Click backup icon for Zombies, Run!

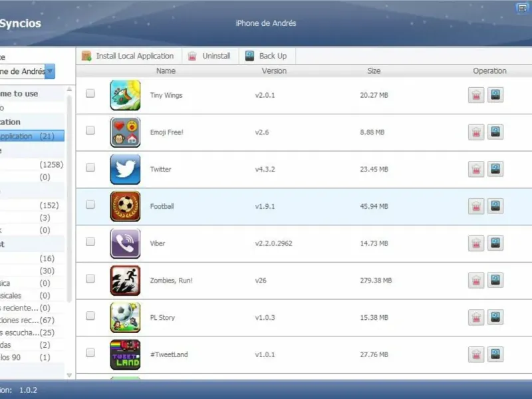pos(495,280)
